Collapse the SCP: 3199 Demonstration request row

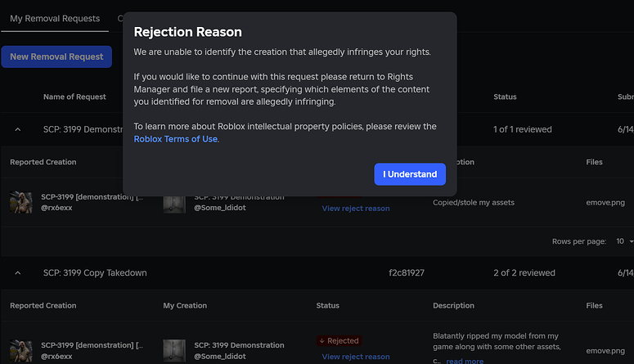pyautogui.click(x=18, y=129)
